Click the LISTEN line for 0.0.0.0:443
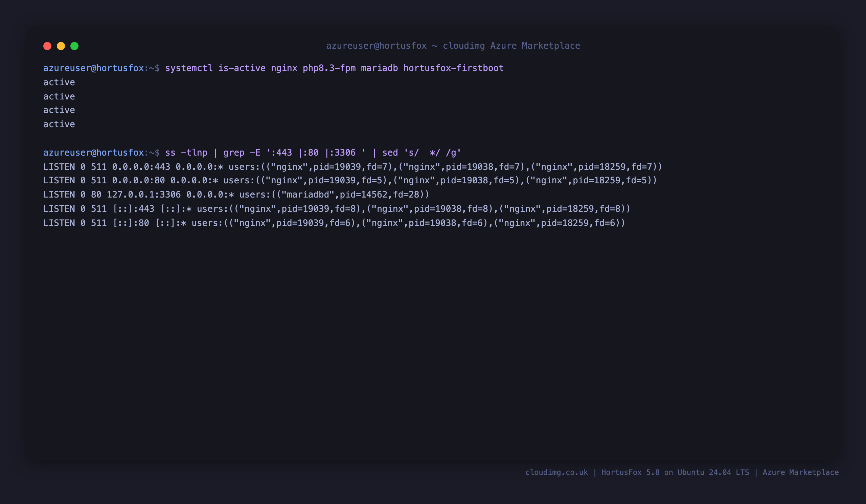 352,167
